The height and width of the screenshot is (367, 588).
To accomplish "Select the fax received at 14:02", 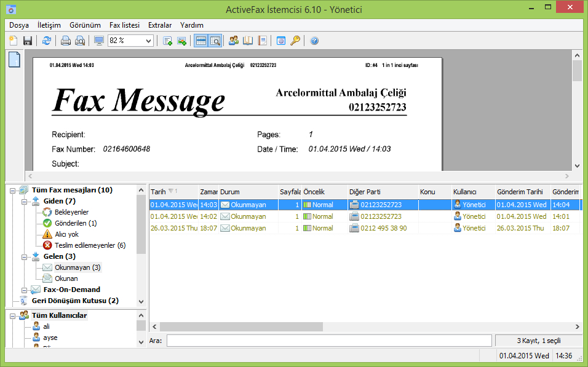I will tap(364, 216).
